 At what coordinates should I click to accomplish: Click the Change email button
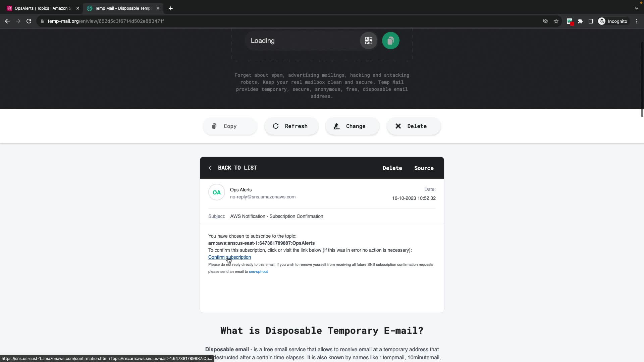click(352, 126)
